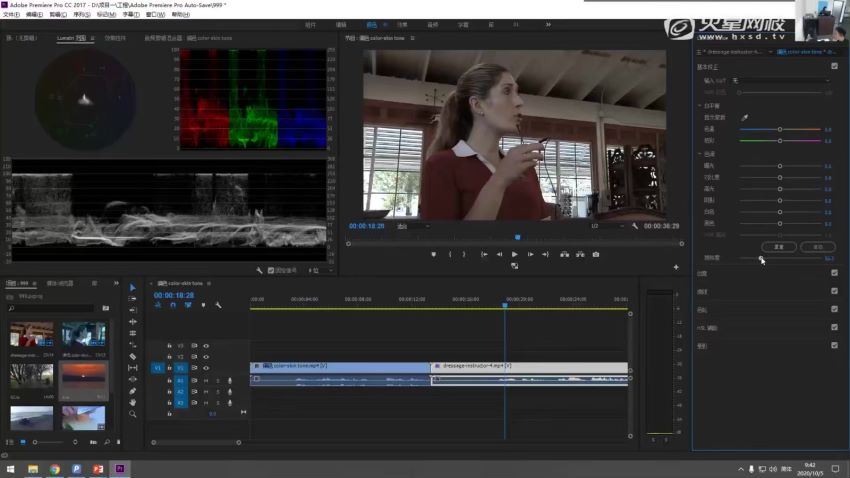Toggle Basic Correction section checkbox

[834, 66]
